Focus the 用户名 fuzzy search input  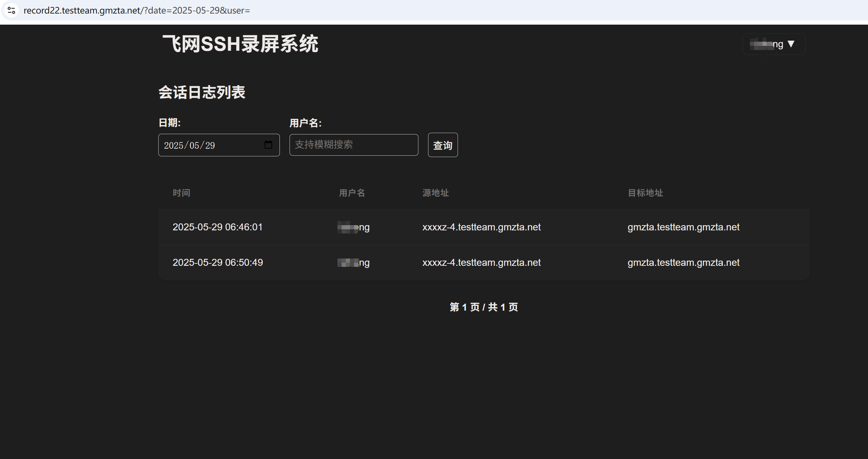[x=353, y=145]
